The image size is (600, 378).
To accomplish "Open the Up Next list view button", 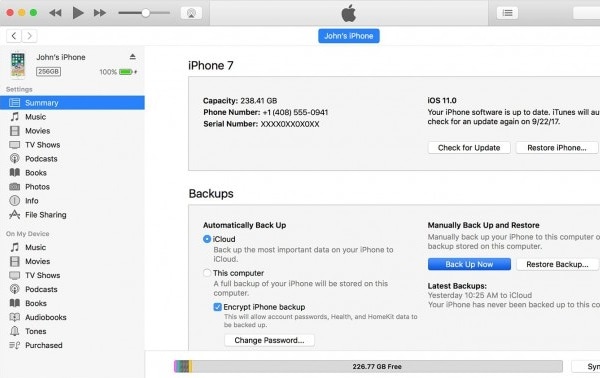I will pos(507,13).
